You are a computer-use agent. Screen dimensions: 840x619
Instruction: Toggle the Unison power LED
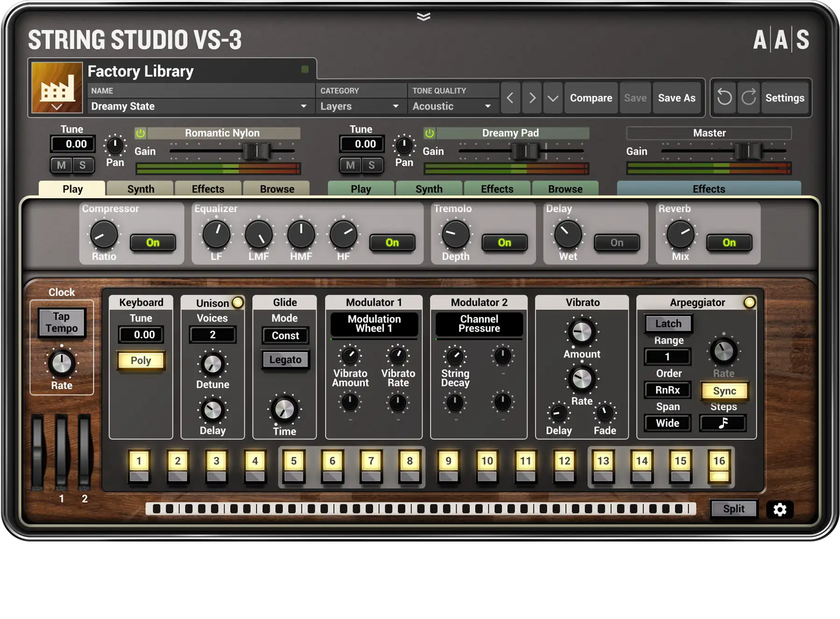238,302
